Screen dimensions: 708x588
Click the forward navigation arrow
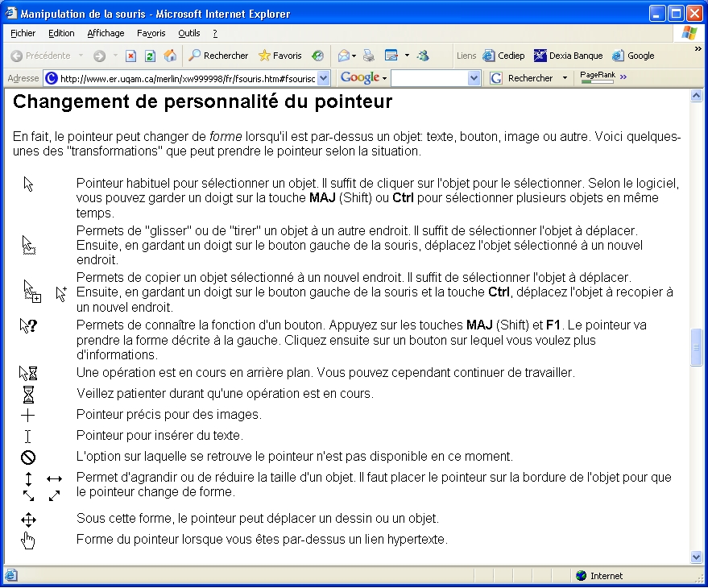coord(99,56)
